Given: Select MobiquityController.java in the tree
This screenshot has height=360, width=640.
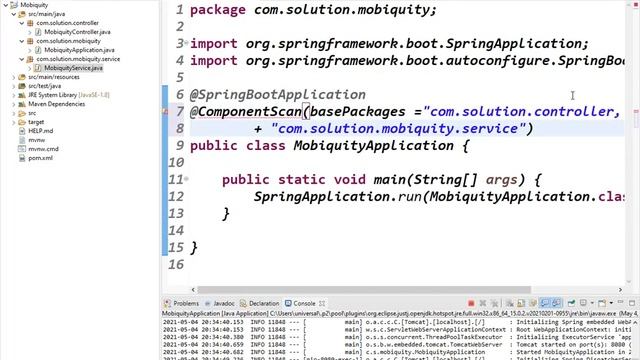Looking at the screenshot, I should point(77,32).
